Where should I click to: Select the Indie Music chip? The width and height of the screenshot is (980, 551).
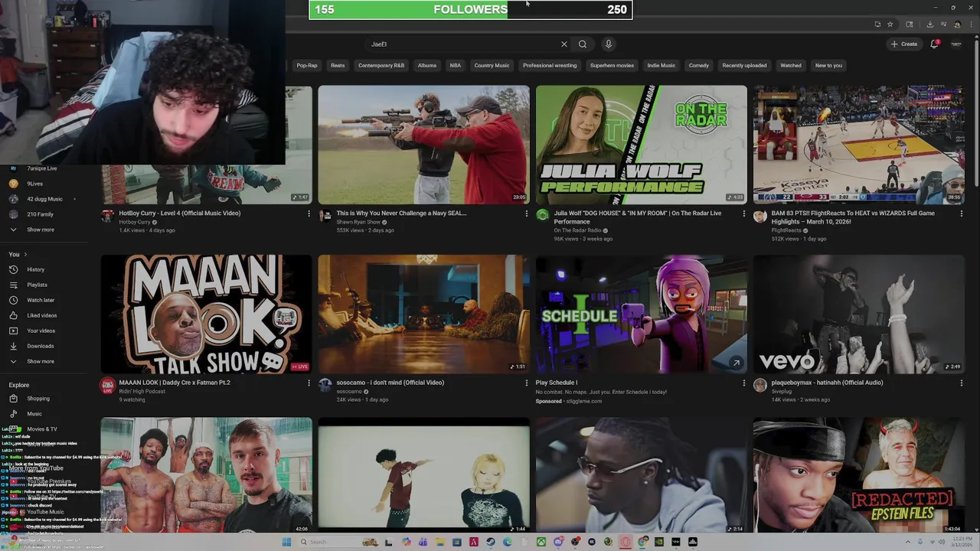(x=661, y=66)
